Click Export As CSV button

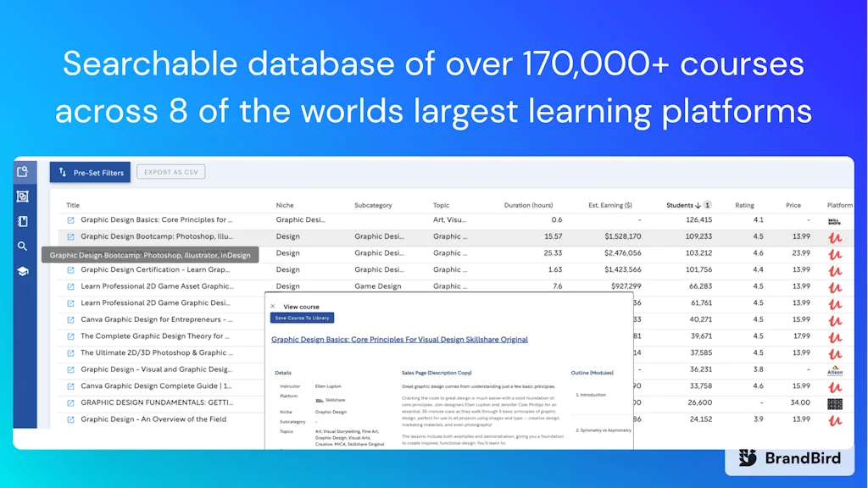tap(171, 172)
